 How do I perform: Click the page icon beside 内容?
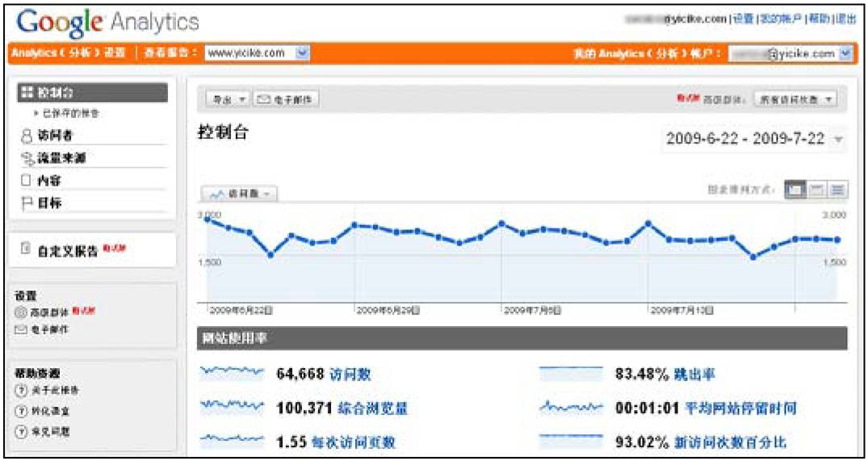(26, 181)
